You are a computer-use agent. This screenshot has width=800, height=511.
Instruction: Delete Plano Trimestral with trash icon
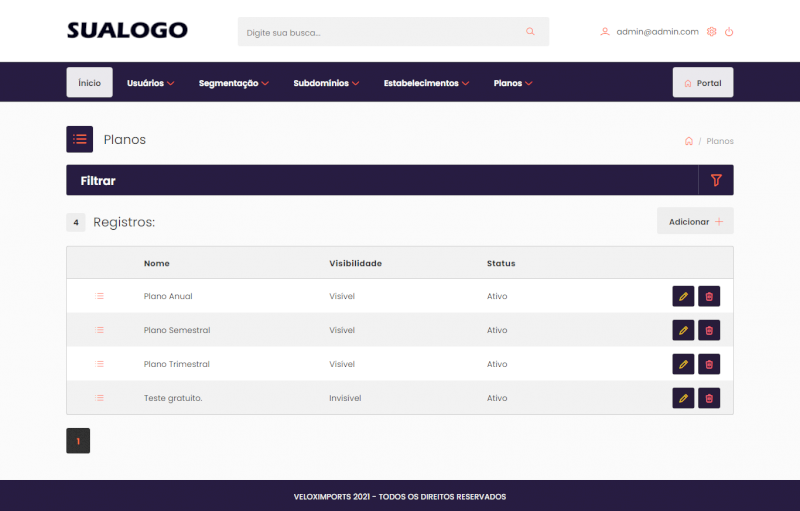click(709, 364)
